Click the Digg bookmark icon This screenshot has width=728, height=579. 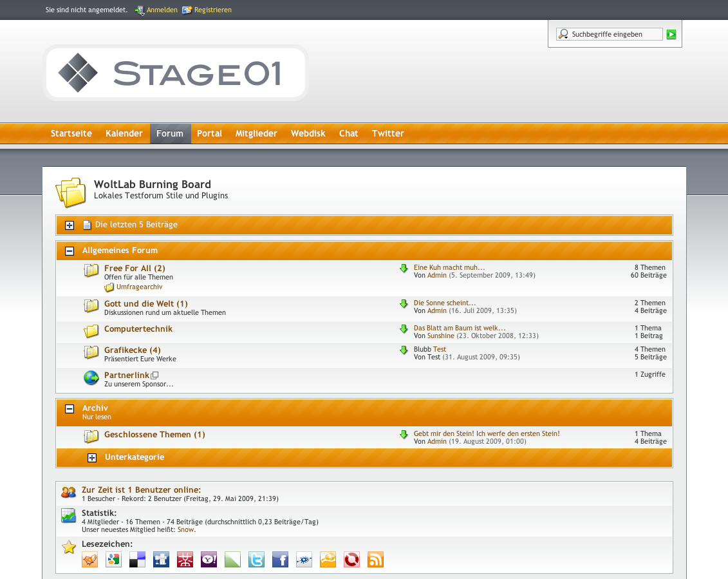(161, 560)
